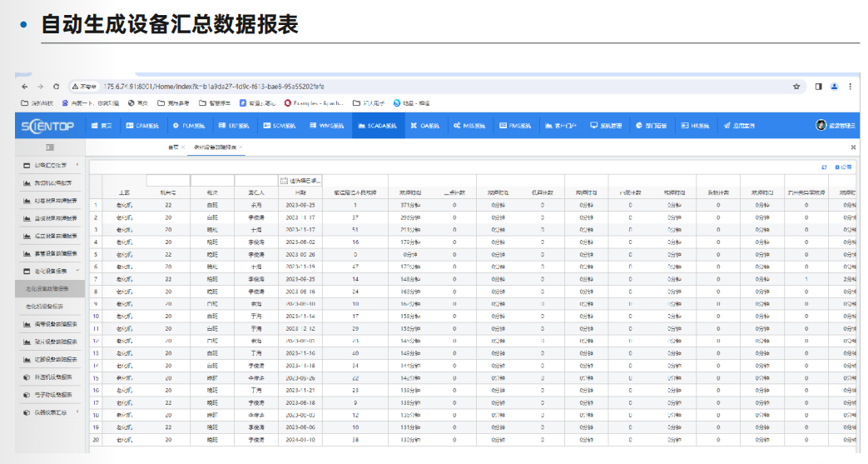Go back with the browser back arrow
This screenshot has width=868, height=464.
24,87
